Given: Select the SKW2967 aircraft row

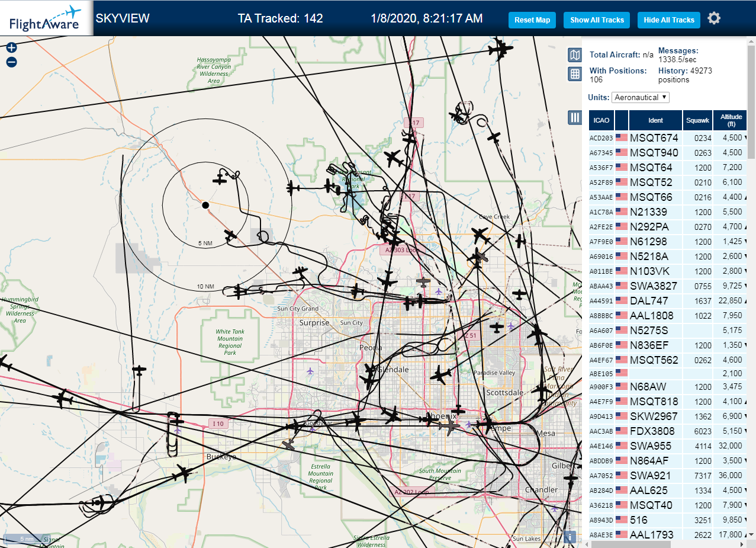Looking at the screenshot, I should pos(668,416).
